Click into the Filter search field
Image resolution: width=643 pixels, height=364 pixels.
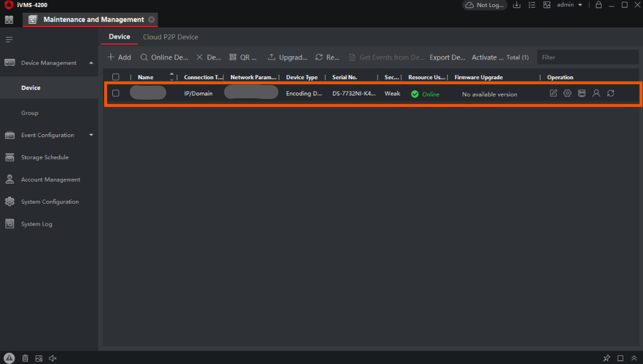point(587,57)
